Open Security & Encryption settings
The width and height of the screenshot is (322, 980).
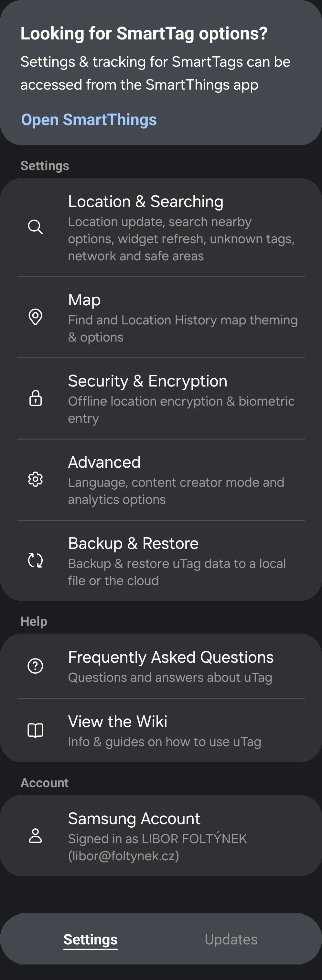(x=182, y=399)
